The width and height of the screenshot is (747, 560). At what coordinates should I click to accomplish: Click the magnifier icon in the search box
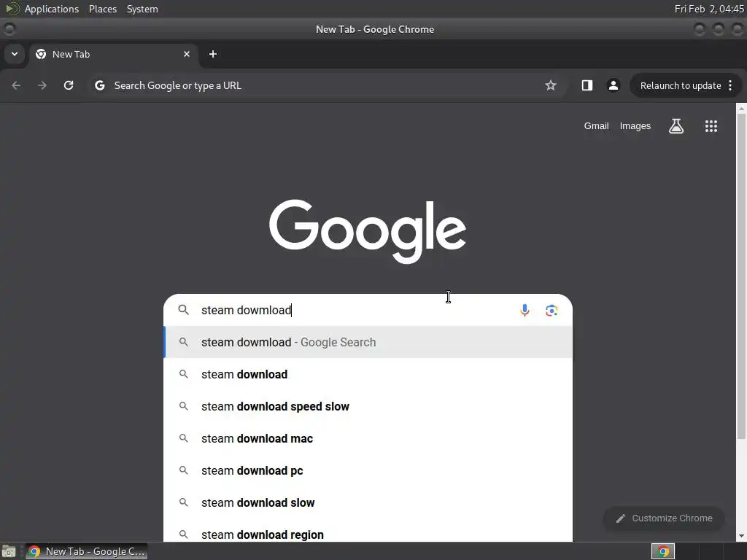point(183,310)
